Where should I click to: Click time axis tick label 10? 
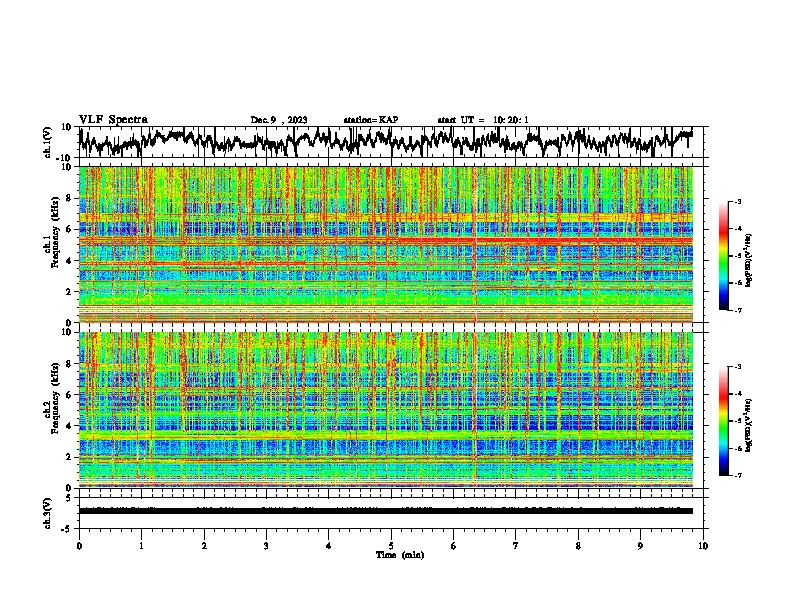tap(703, 546)
